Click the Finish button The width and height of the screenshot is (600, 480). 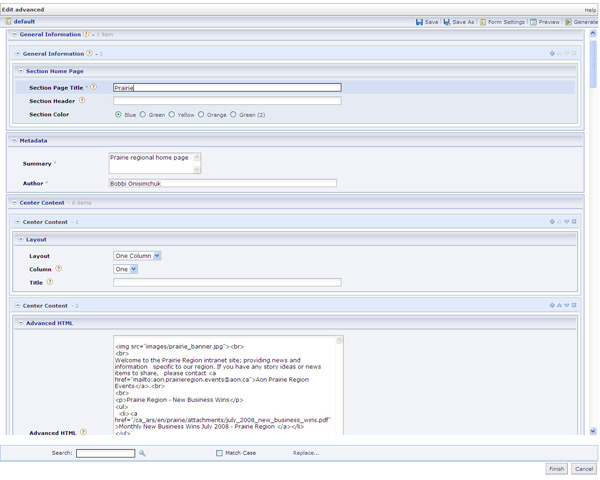[x=556, y=469]
